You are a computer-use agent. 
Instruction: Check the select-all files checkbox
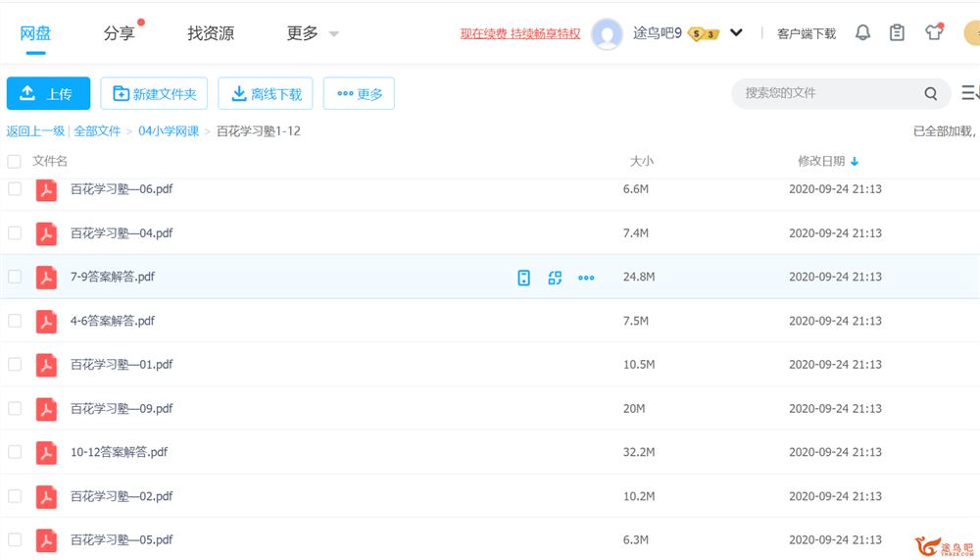pos(15,161)
